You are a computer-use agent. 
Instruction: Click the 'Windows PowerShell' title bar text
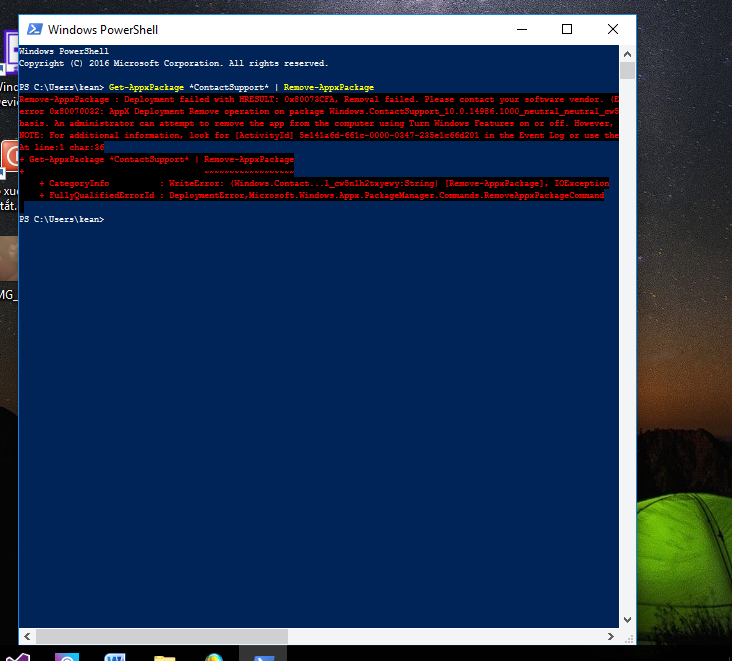[103, 30]
